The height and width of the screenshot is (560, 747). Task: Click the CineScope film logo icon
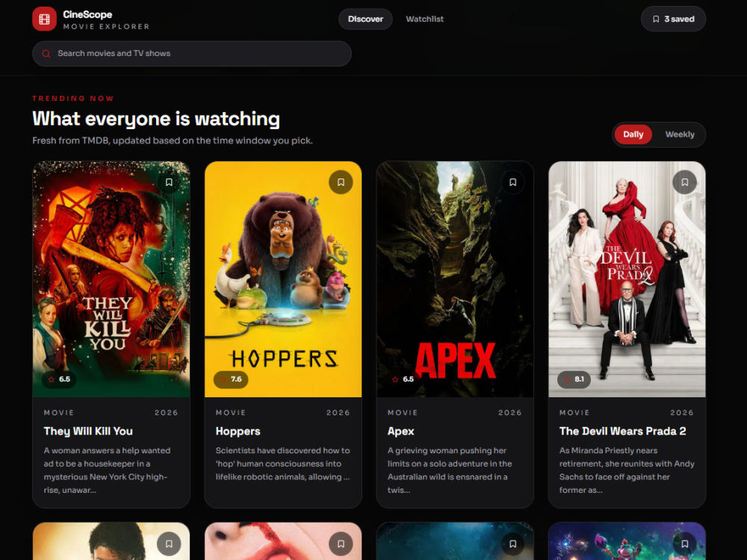tap(44, 19)
